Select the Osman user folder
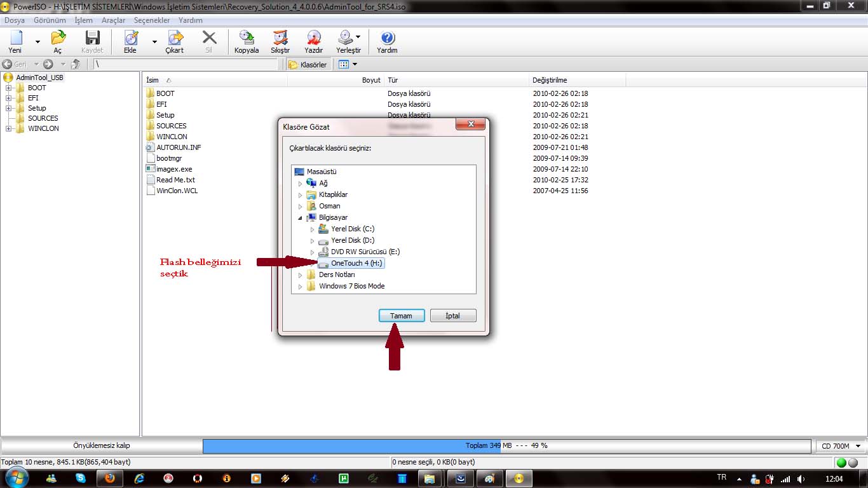This screenshot has width=868, height=488. pos(329,206)
